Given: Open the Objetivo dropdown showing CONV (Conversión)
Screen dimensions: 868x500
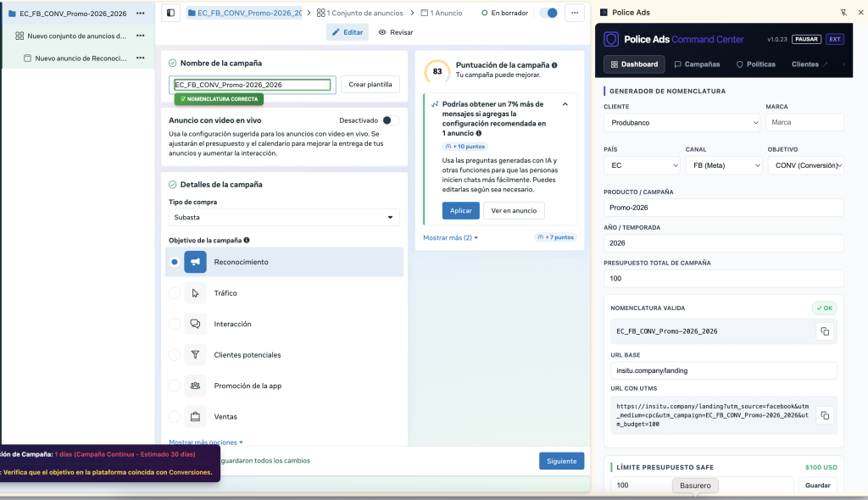Looking at the screenshot, I should (806, 165).
